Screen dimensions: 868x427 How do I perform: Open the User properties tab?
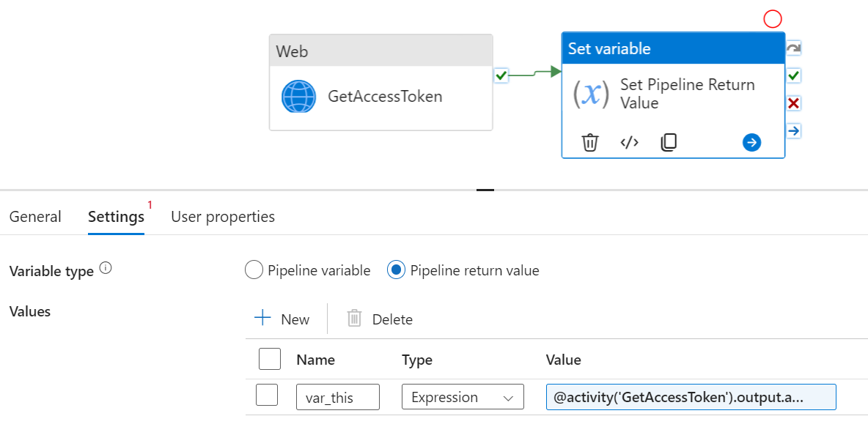(222, 217)
